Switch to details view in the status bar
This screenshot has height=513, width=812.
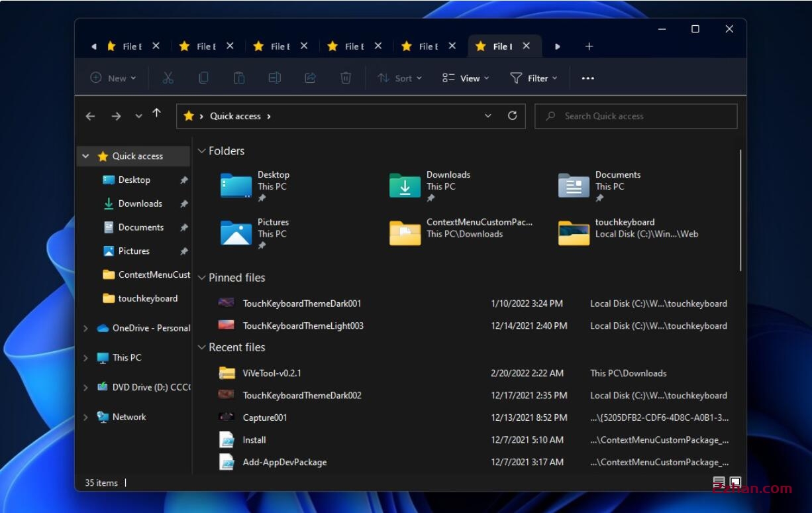[x=719, y=482]
